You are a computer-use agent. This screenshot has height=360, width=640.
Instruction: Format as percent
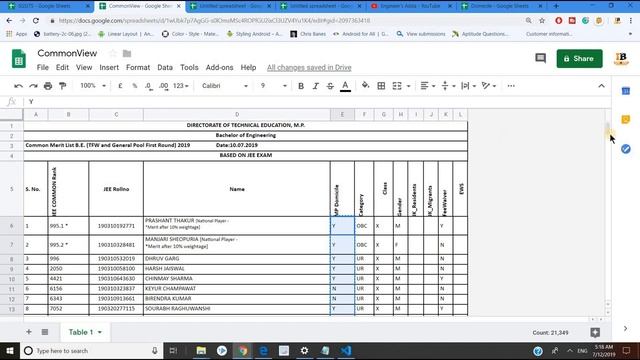click(134, 86)
